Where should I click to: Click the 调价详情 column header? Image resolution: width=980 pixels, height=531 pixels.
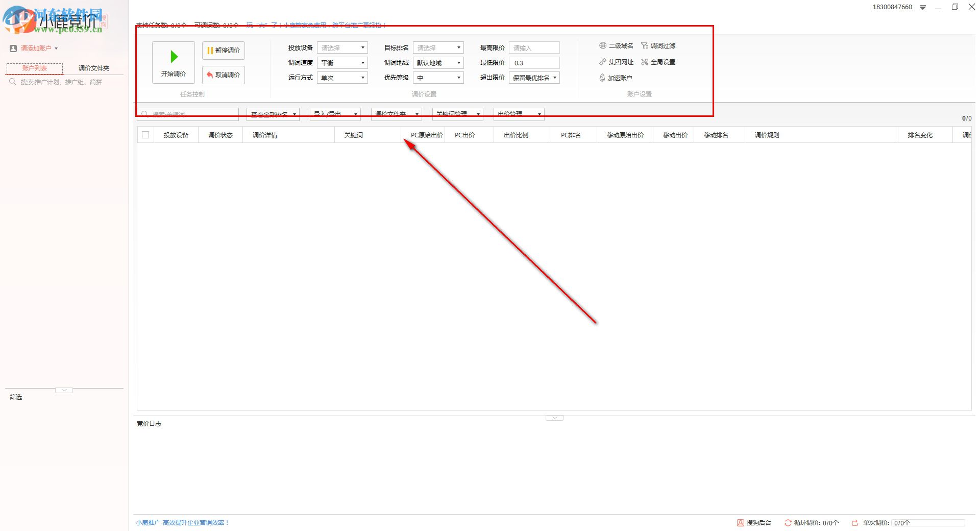point(289,135)
